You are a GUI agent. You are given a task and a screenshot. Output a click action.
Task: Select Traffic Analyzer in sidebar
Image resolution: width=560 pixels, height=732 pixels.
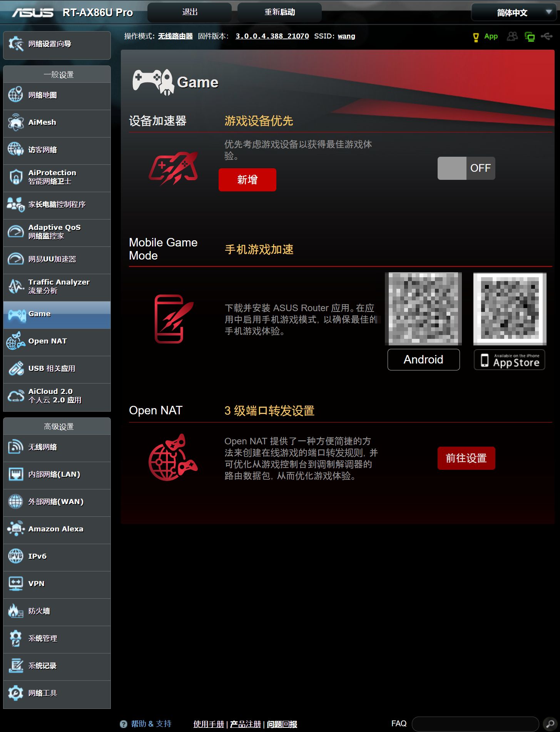57,286
